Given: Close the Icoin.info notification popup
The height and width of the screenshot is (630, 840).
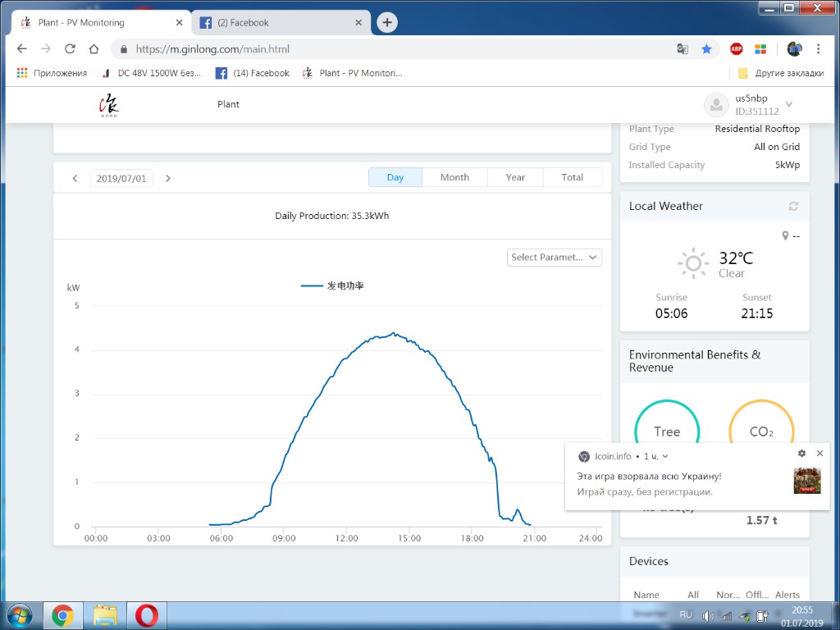Looking at the screenshot, I should (x=819, y=454).
